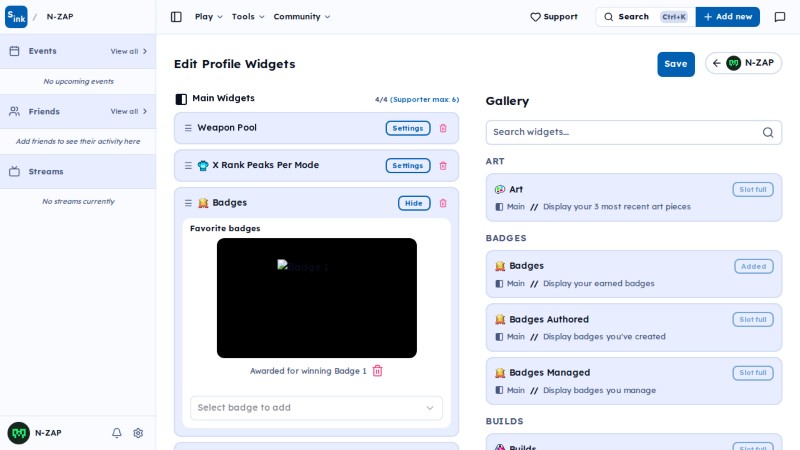Click Slot full button for Art
Image resolution: width=800 pixels, height=450 pixels.
tap(753, 189)
